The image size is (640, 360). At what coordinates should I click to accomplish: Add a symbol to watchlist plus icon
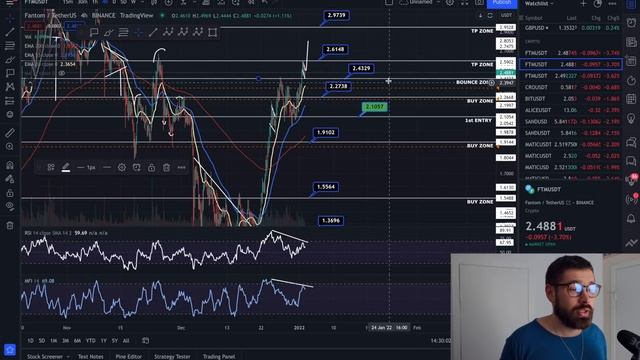point(583,3)
